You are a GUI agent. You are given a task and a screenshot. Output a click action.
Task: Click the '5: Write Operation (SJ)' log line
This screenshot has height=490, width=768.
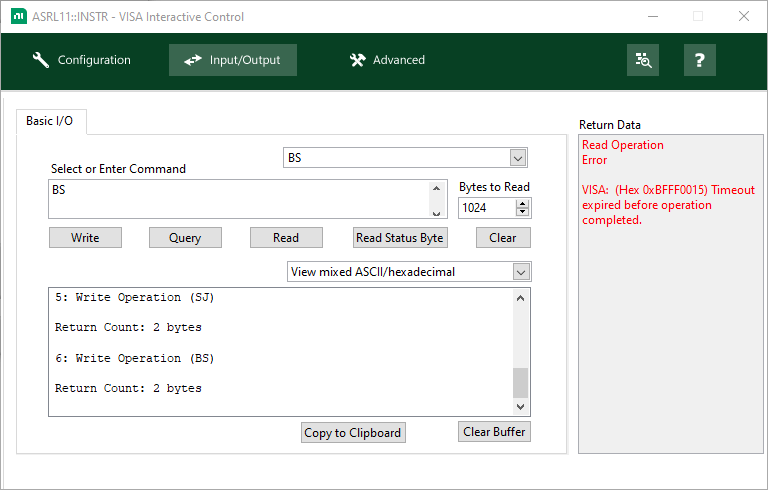134,297
